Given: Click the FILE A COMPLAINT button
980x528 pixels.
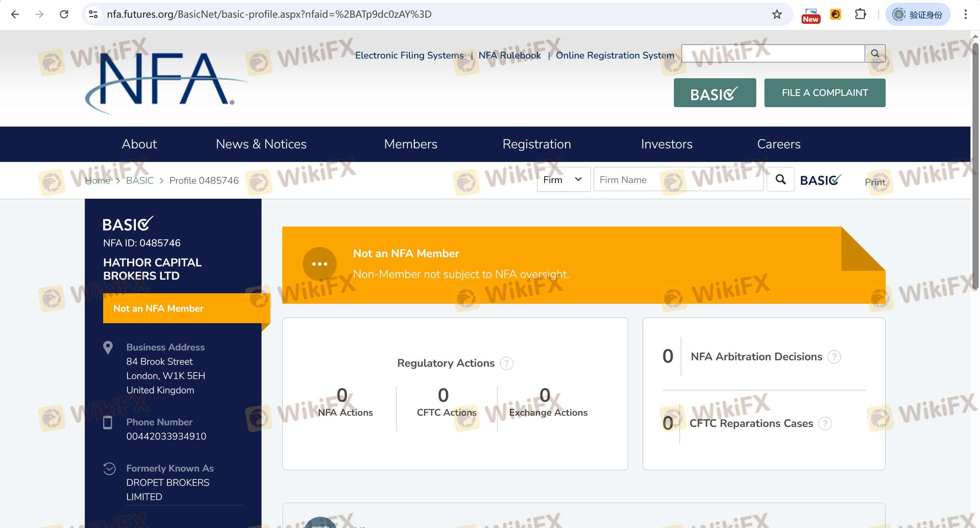Looking at the screenshot, I should tap(824, 93).
